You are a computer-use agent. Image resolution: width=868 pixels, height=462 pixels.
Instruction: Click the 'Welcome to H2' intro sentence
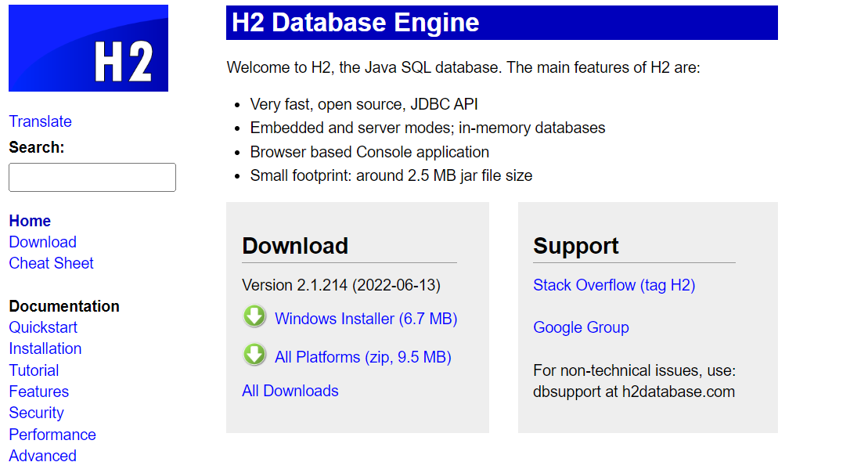point(463,67)
